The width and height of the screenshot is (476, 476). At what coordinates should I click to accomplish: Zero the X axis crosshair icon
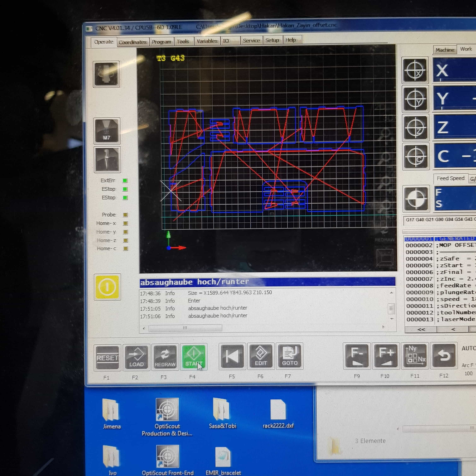coord(415,70)
